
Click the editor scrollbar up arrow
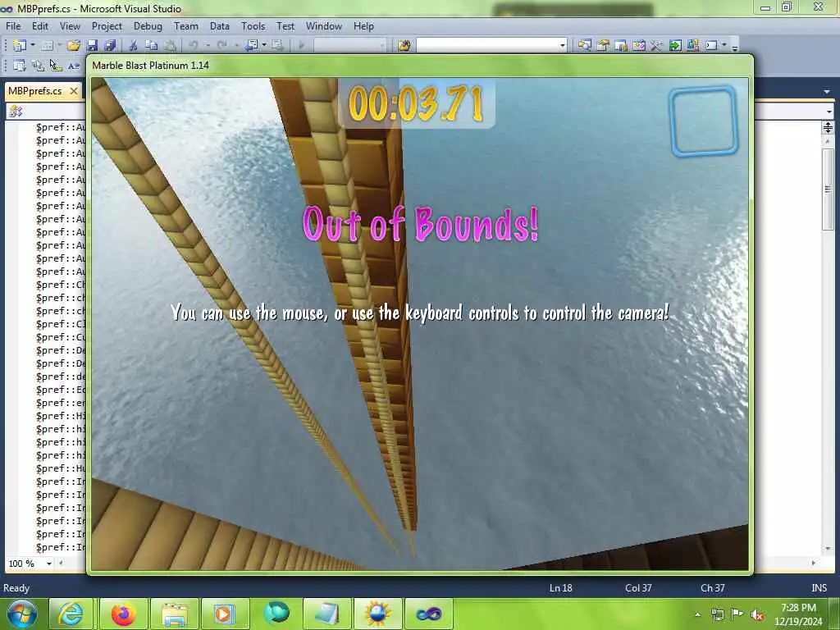click(x=828, y=141)
